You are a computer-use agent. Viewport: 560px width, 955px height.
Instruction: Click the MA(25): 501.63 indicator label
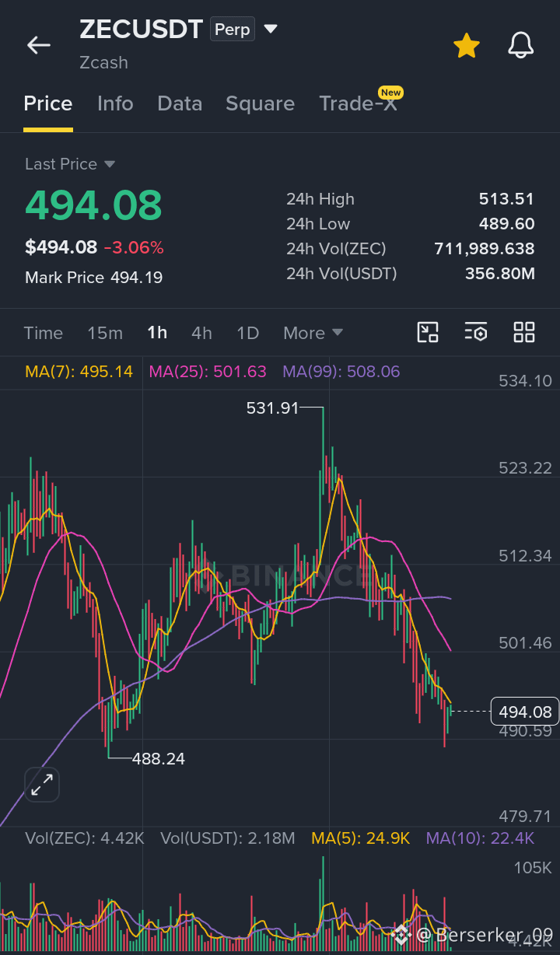click(208, 372)
